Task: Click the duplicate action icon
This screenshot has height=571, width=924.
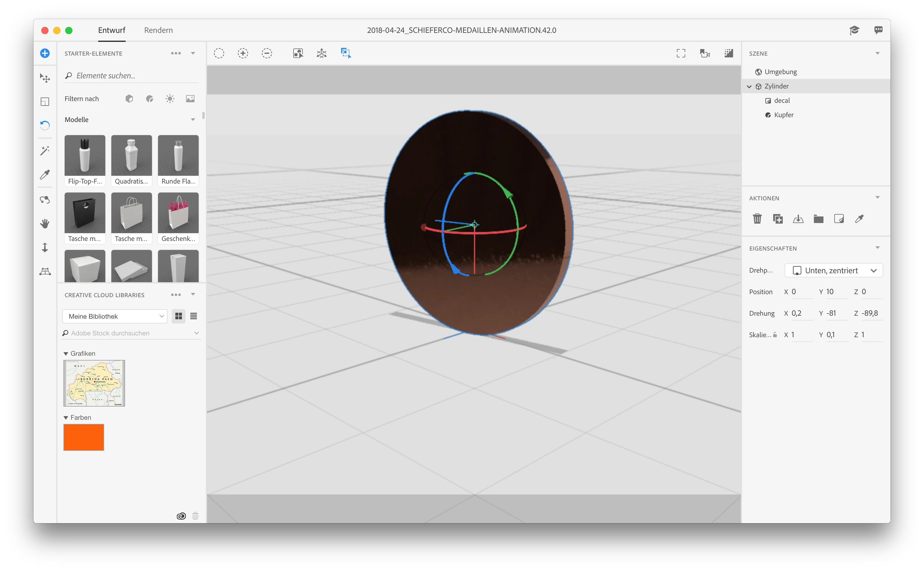Action: pyautogui.click(x=778, y=219)
